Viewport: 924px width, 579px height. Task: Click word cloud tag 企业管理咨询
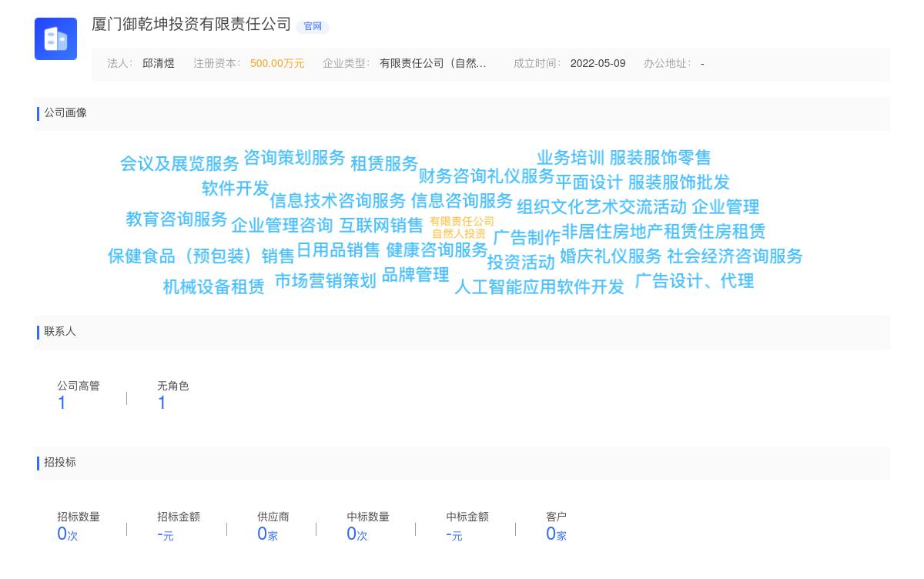click(x=282, y=226)
